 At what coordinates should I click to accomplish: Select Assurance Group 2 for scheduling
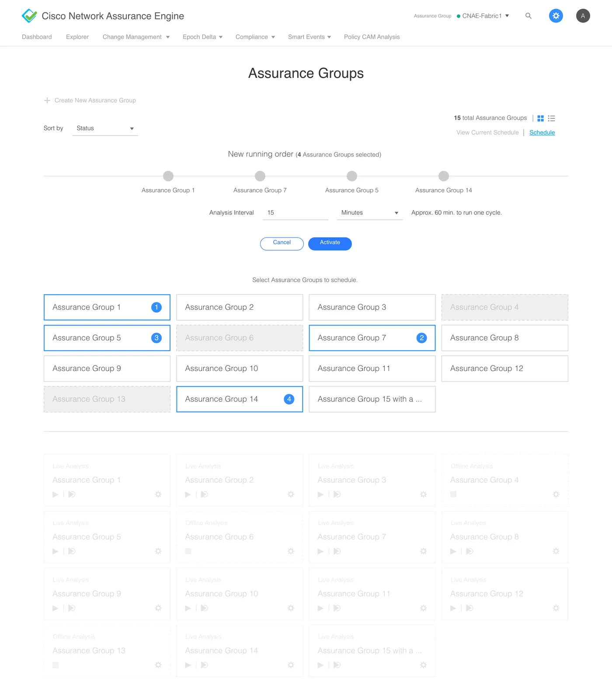pyautogui.click(x=240, y=307)
